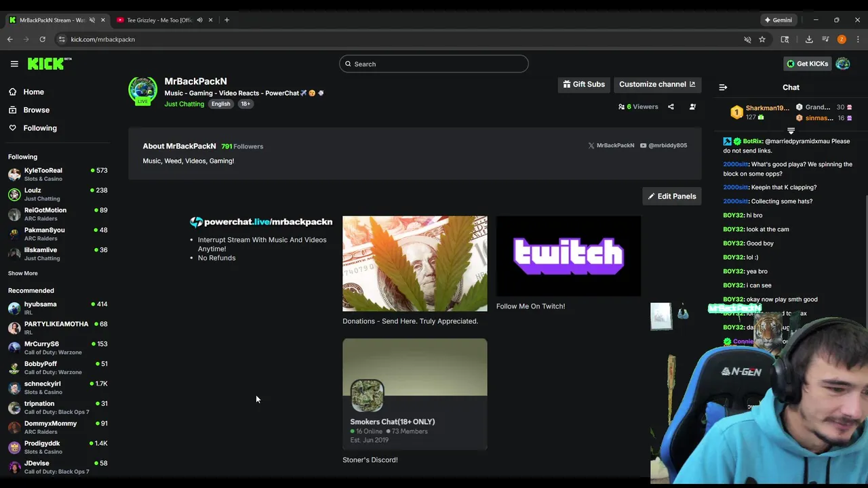The height and width of the screenshot is (488, 868).
Task: Open recommended channel Prodigyddk
Action: 58,447
